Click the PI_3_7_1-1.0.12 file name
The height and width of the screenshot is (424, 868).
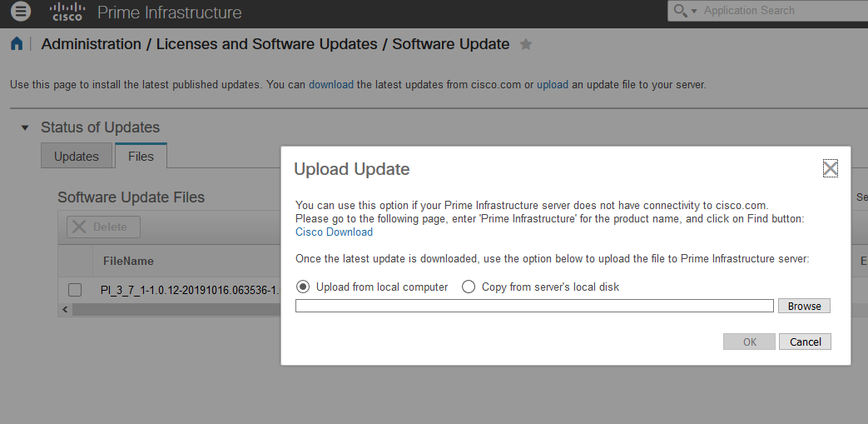click(190, 291)
